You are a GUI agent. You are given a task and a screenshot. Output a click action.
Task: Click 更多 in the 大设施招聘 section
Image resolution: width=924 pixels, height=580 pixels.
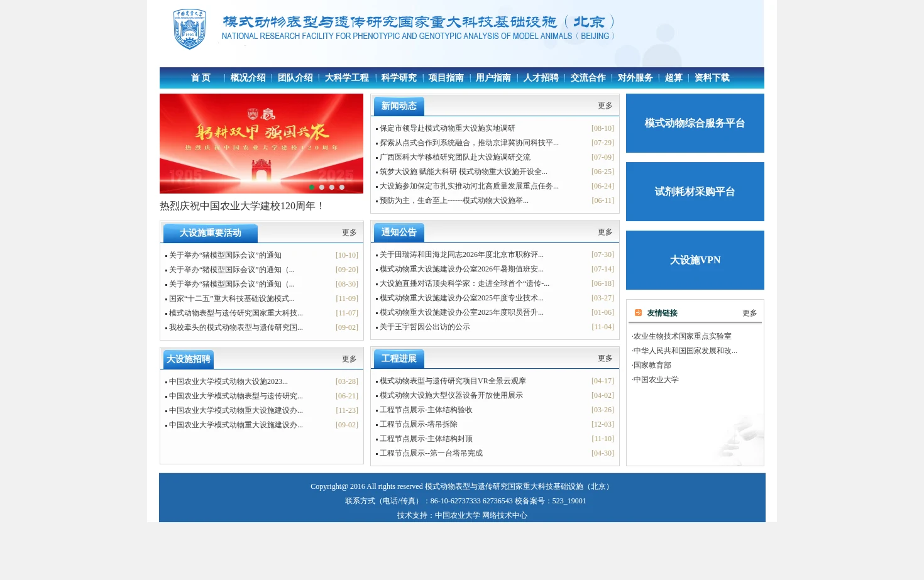[x=349, y=359]
